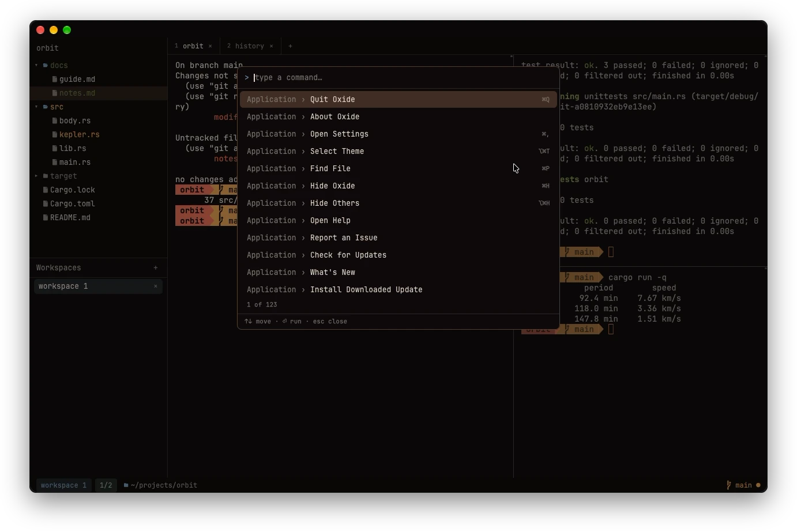
Task: Choose Hide Oxide command
Action: pos(398,186)
